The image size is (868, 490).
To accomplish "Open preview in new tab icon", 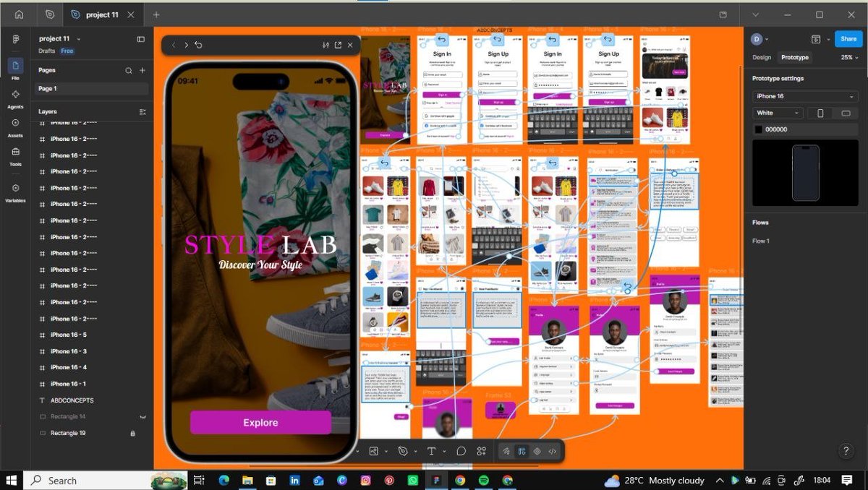I will (338, 45).
